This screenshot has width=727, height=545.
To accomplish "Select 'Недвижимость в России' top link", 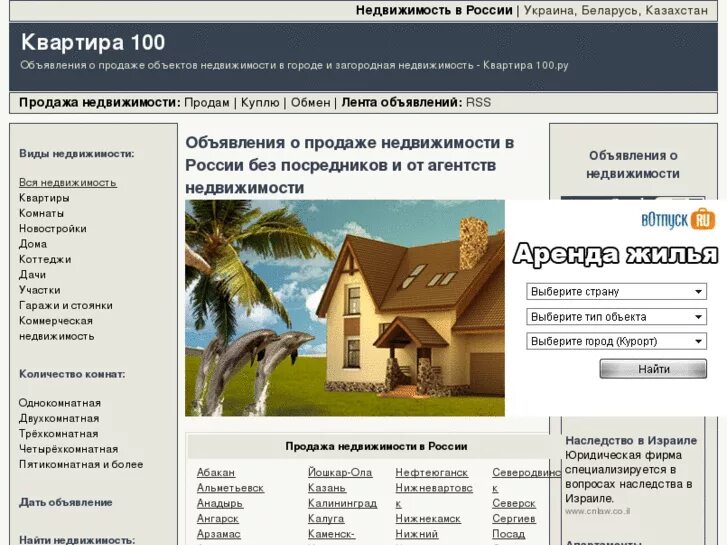I will pos(434,10).
